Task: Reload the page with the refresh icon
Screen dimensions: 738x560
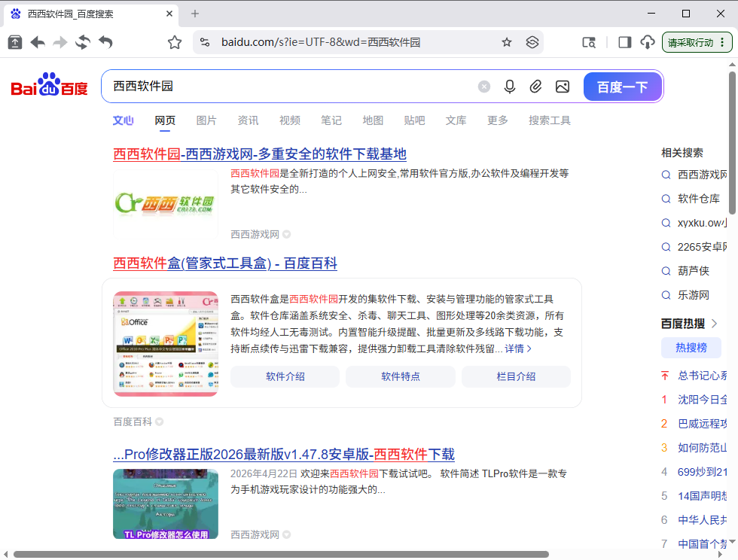Action: pos(83,42)
